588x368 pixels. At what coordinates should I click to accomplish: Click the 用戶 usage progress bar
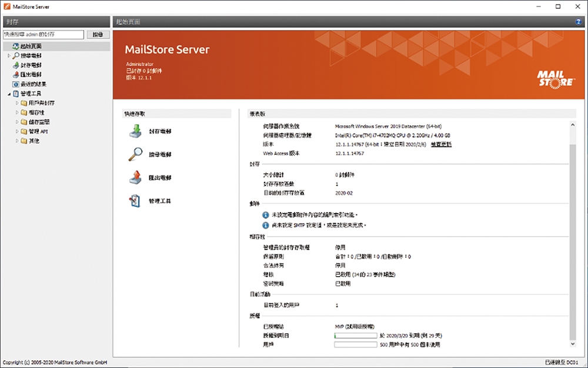pos(356,344)
